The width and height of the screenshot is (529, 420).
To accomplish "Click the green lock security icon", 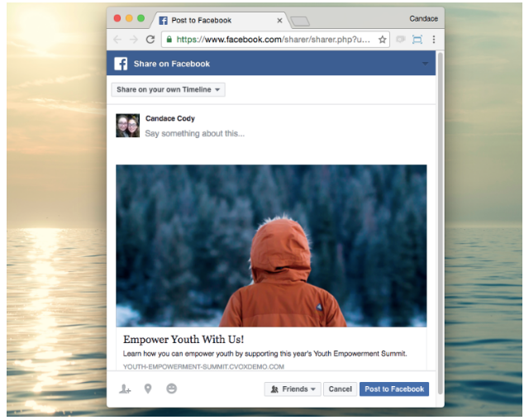I will point(169,39).
